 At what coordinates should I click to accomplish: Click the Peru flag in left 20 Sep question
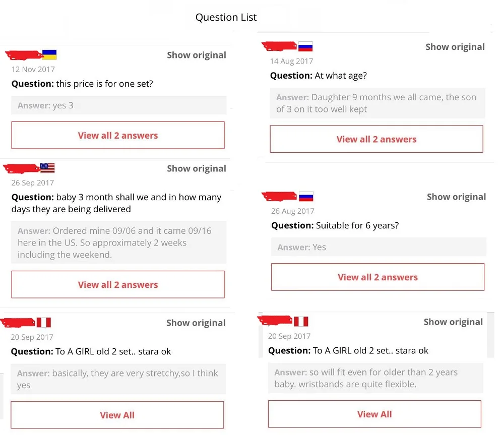pyautogui.click(x=44, y=322)
